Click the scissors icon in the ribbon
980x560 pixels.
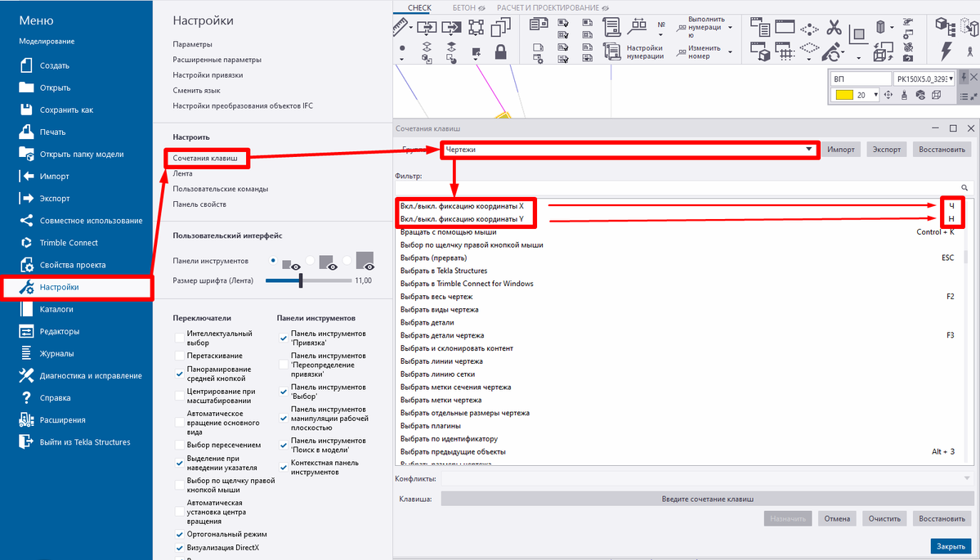click(x=834, y=28)
